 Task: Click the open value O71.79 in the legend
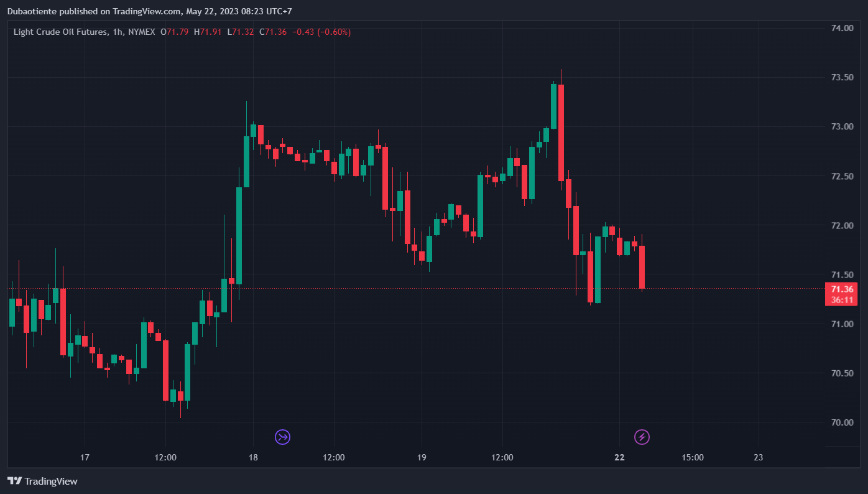(175, 32)
